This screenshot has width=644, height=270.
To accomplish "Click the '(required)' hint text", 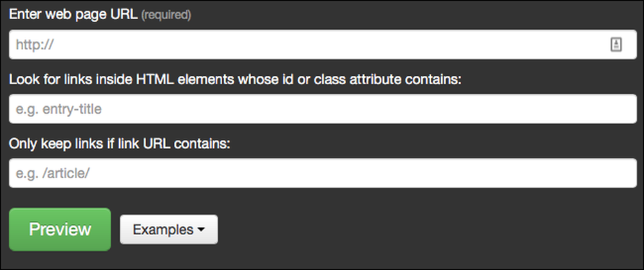I will point(166,15).
